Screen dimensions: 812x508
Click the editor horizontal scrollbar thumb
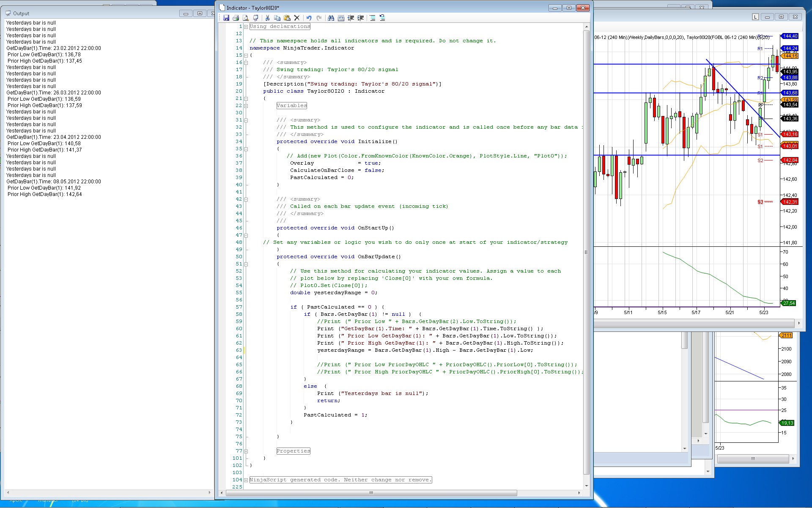[371, 493]
